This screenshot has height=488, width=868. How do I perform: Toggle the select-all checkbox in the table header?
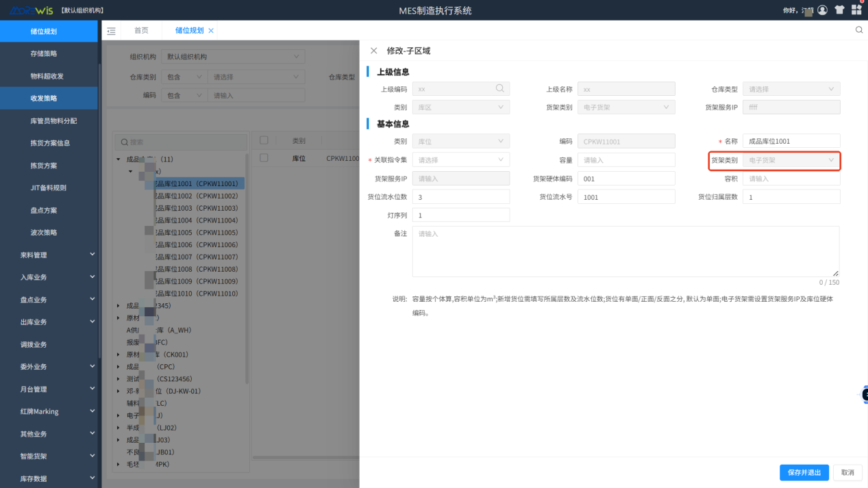coord(263,140)
